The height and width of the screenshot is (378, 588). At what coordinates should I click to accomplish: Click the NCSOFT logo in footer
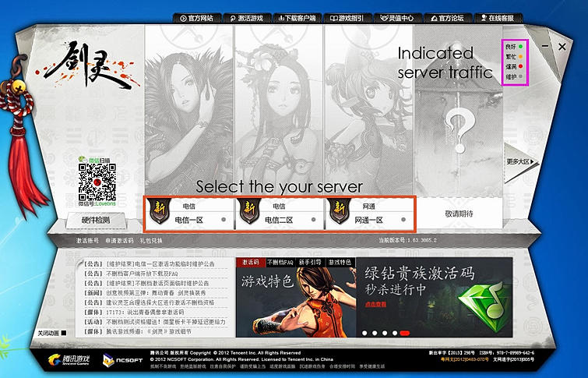[x=123, y=360]
